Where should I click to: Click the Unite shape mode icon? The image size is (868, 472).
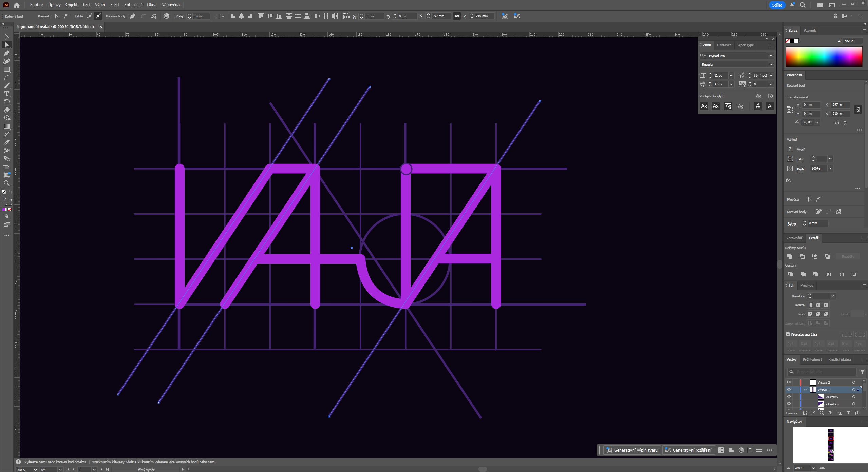790,256
